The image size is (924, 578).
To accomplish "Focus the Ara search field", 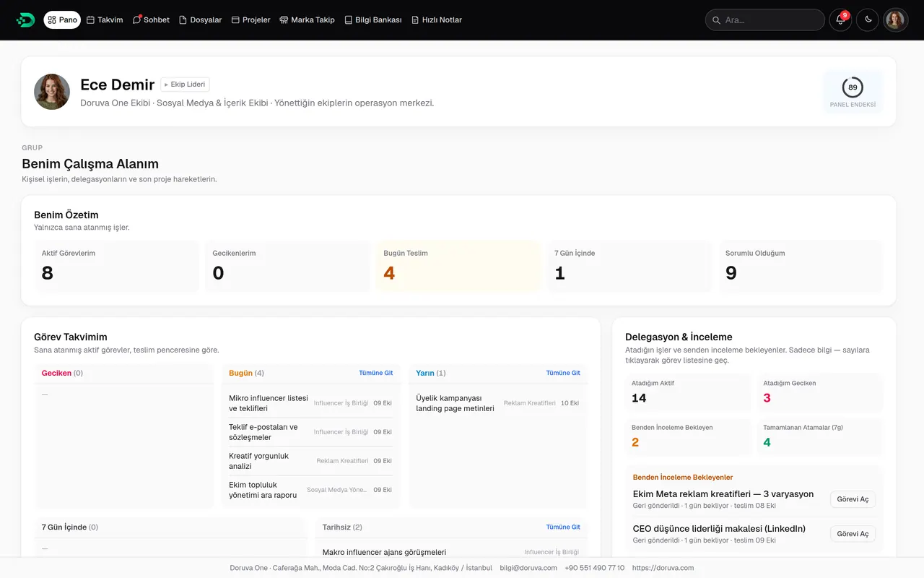I will (765, 20).
